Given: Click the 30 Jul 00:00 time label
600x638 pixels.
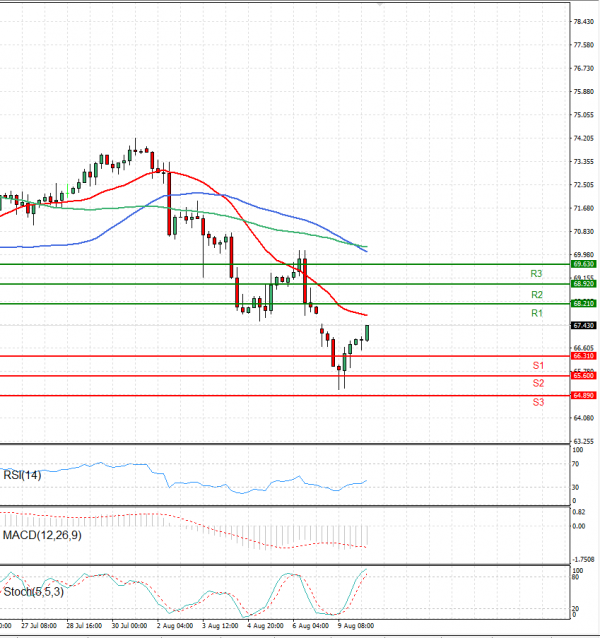Looking at the screenshot, I should 129,626.
